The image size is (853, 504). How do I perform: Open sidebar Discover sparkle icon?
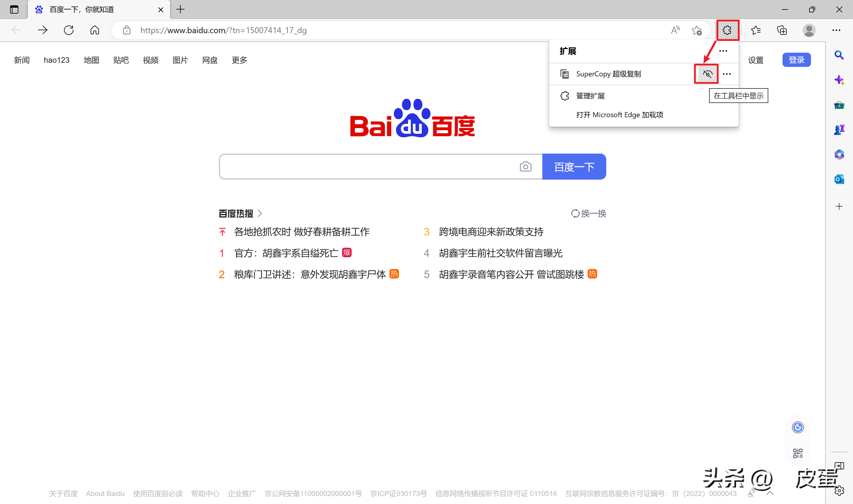pos(839,80)
